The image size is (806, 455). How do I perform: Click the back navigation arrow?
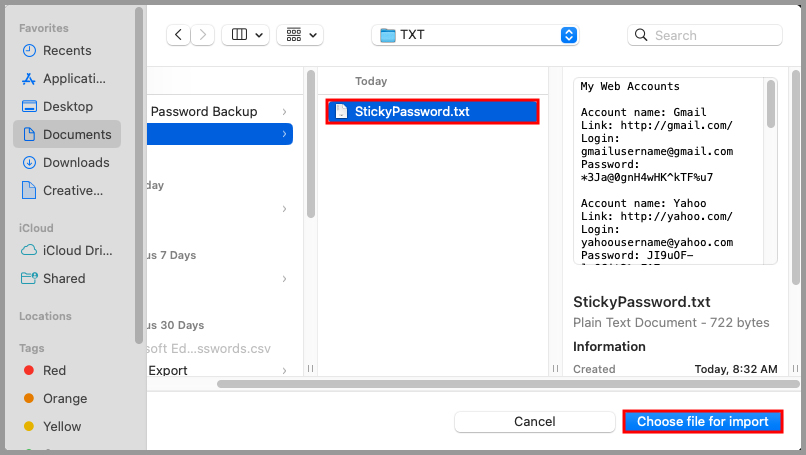pyautogui.click(x=179, y=35)
